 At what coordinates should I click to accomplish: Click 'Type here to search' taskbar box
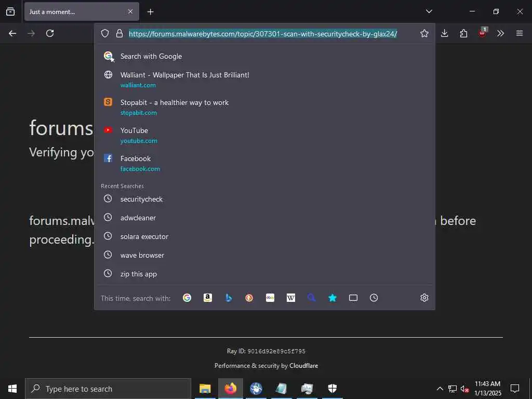(x=108, y=389)
